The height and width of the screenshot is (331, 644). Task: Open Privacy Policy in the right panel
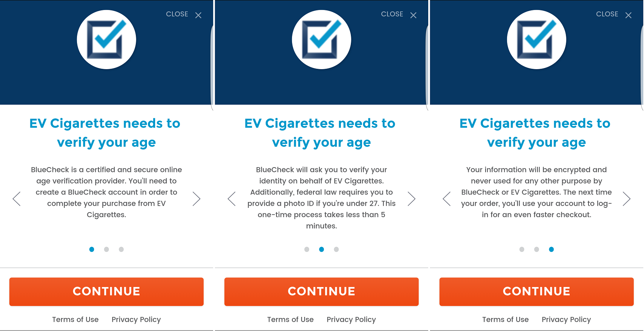tap(566, 320)
